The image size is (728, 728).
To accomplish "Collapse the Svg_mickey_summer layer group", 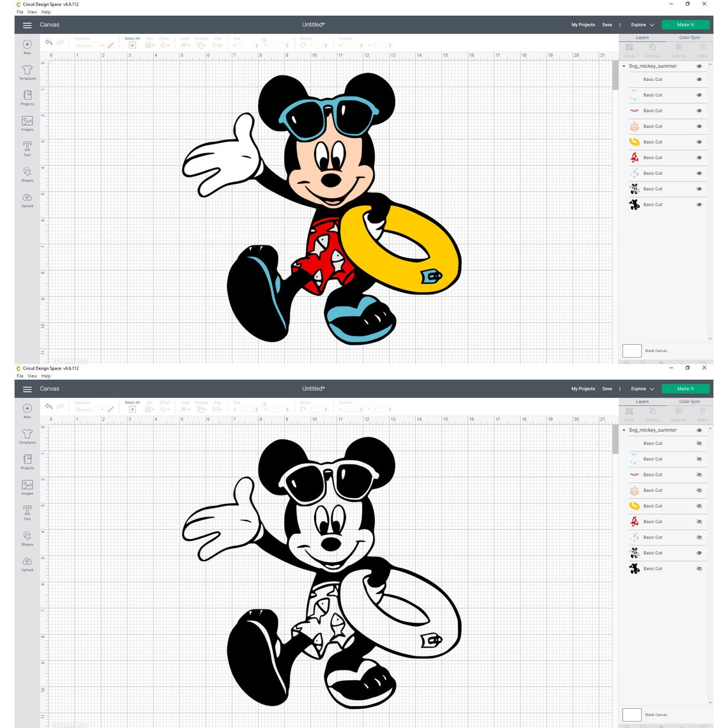I will click(624, 66).
